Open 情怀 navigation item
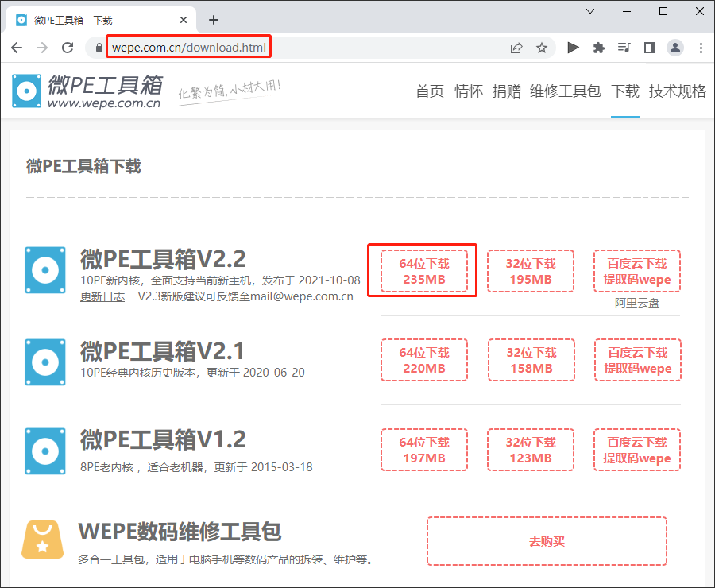This screenshot has height=588, width=715. (x=468, y=91)
